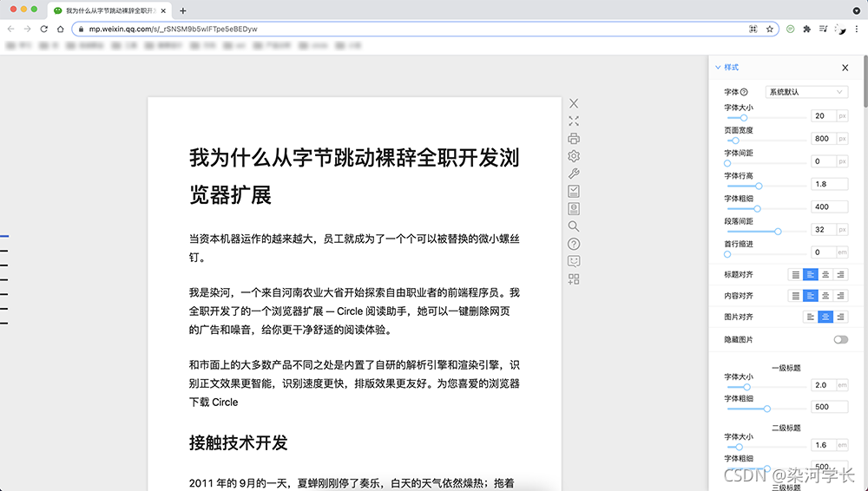Screen dimensions: 868x491
Task: Set 内容对齐 to center
Action: [x=825, y=296]
